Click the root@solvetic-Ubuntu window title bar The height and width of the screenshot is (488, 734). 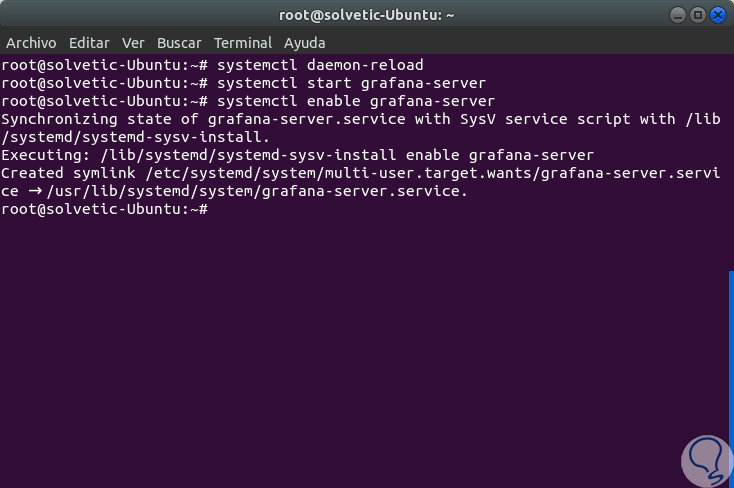pos(367,15)
